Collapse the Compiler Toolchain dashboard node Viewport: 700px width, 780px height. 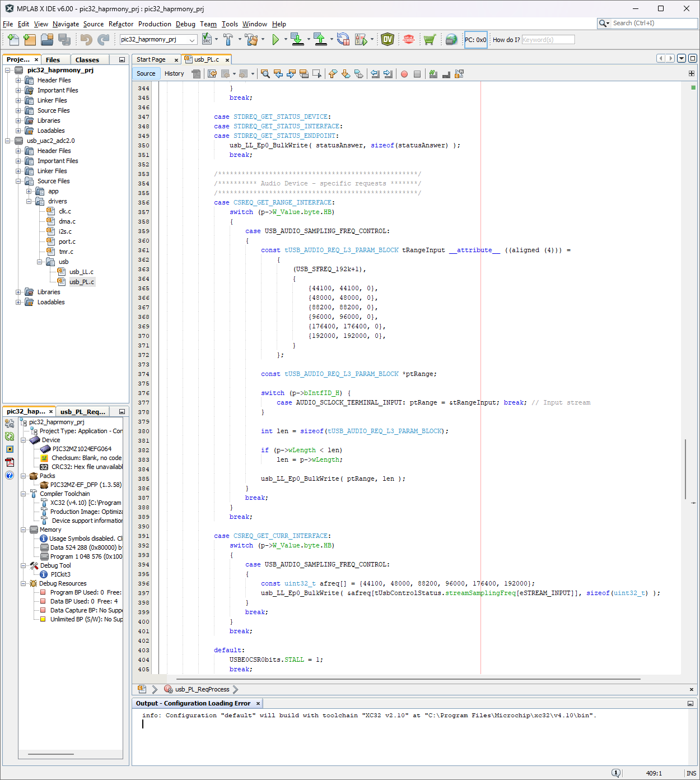24,494
